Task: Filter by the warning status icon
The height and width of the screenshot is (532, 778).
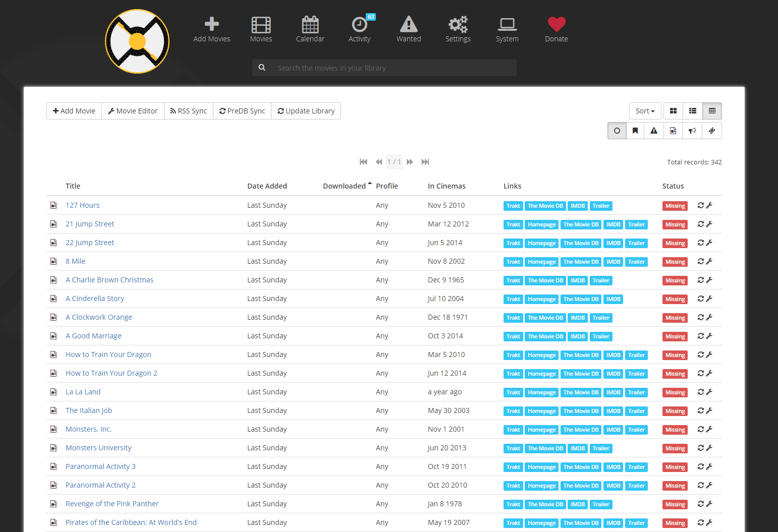Action: tap(653, 131)
